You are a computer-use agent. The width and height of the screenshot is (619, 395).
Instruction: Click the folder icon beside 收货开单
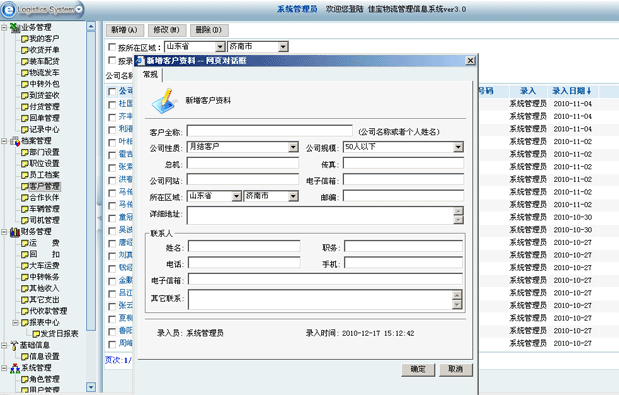[25, 50]
